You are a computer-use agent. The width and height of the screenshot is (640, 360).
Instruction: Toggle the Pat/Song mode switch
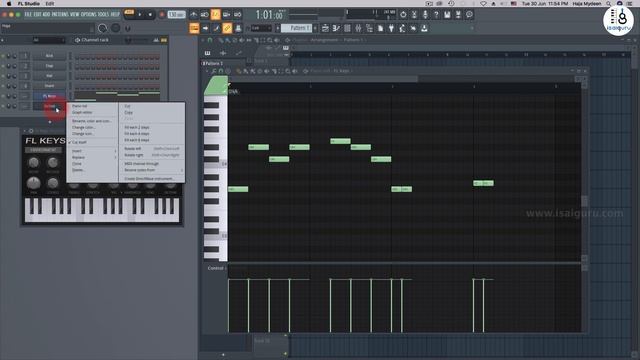click(129, 13)
